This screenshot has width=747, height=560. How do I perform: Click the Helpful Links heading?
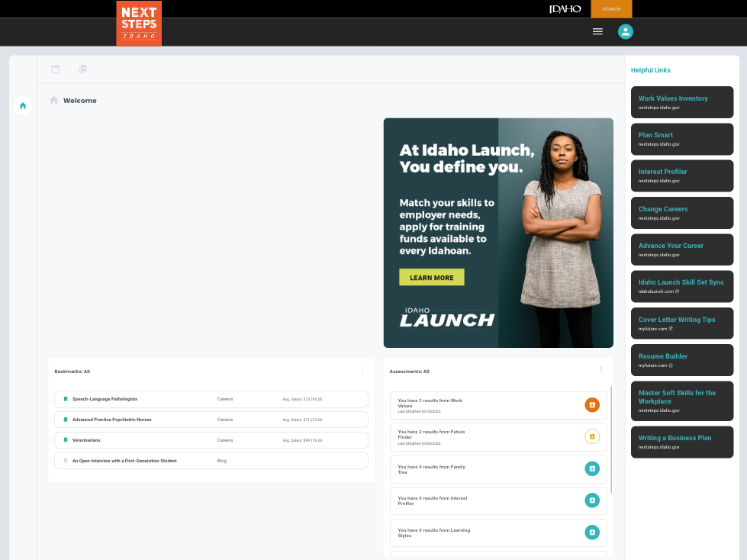[x=650, y=70]
